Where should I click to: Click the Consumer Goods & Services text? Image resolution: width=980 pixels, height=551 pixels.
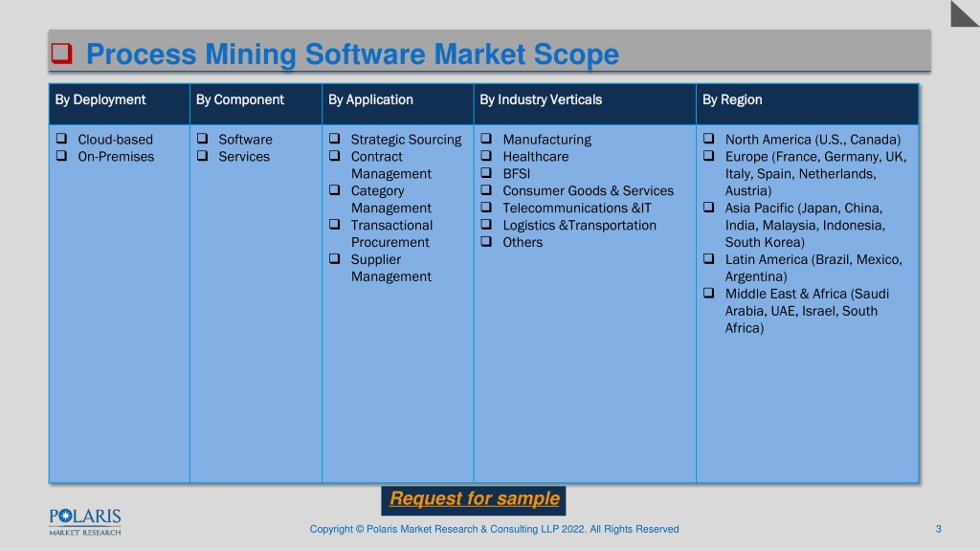point(589,191)
